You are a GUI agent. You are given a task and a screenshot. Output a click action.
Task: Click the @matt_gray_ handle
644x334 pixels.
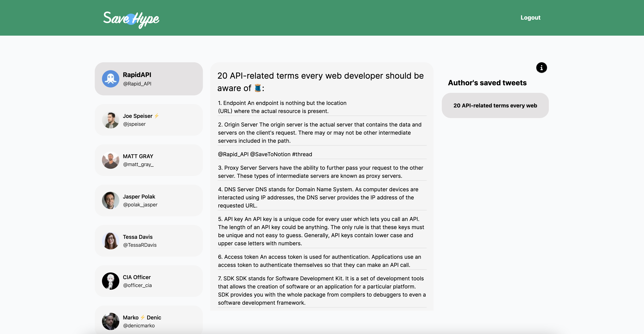point(138,164)
